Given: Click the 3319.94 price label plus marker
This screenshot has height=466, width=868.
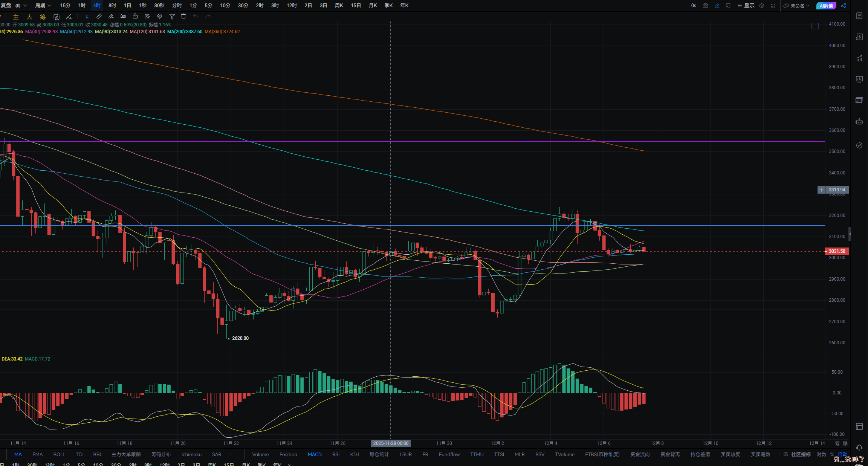Looking at the screenshot, I should (x=821, y=190).
